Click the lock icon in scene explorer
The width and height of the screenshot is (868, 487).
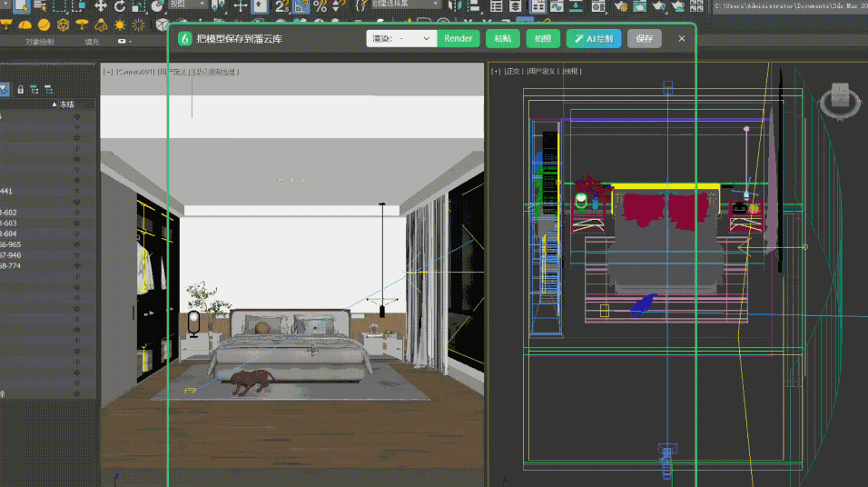click(21, 89)
